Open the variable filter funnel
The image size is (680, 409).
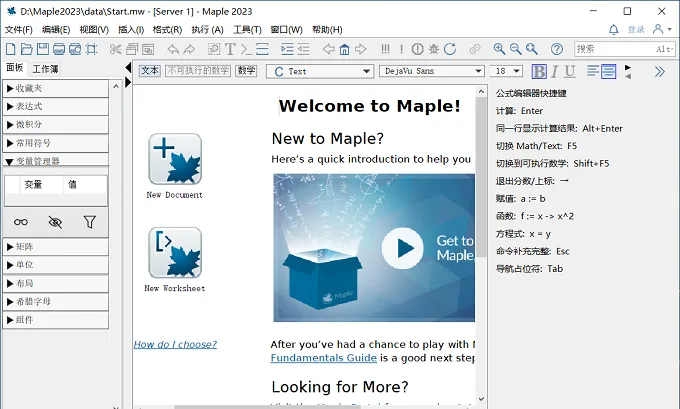[x=89, y=222]
